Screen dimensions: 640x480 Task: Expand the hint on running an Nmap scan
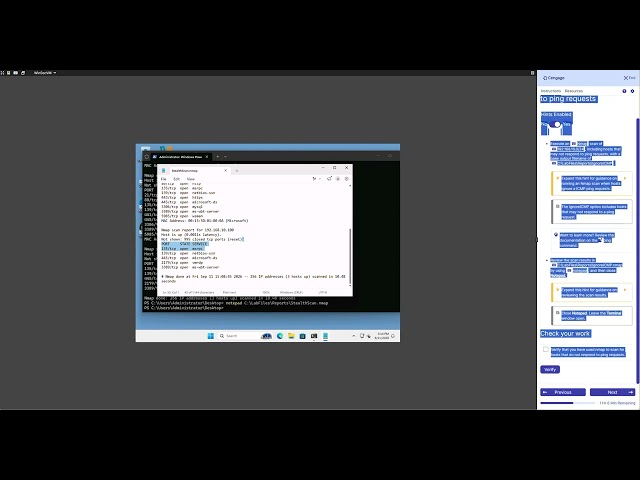(591, 184)
